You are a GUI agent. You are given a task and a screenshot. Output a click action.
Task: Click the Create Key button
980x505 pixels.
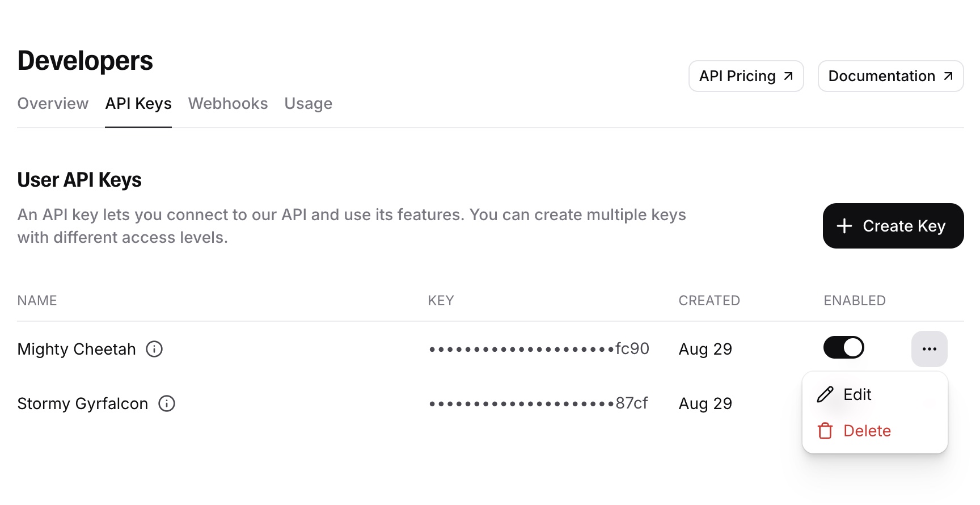[x=893, y=226]
